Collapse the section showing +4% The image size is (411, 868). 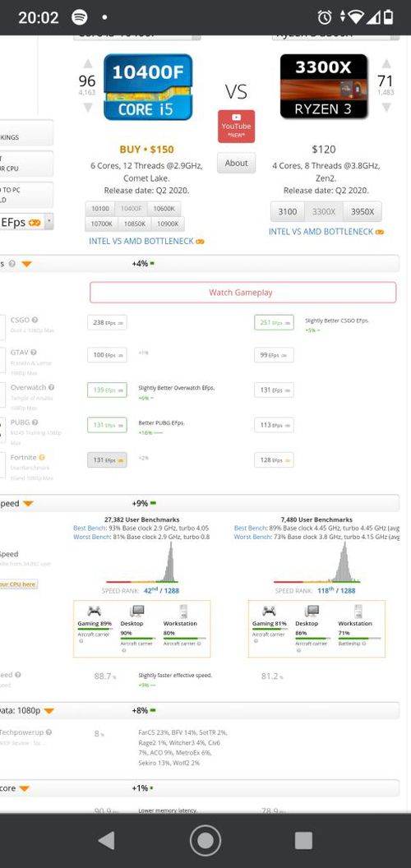pos(26,264)
